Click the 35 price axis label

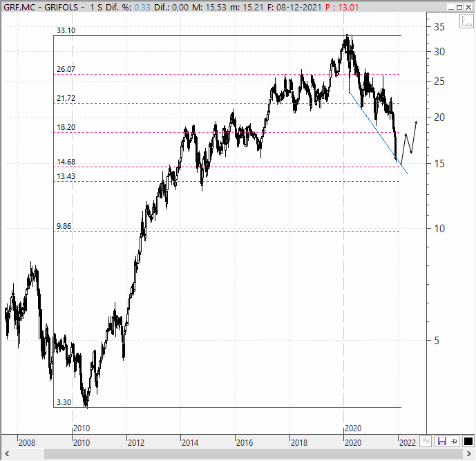tap(439, 27)
